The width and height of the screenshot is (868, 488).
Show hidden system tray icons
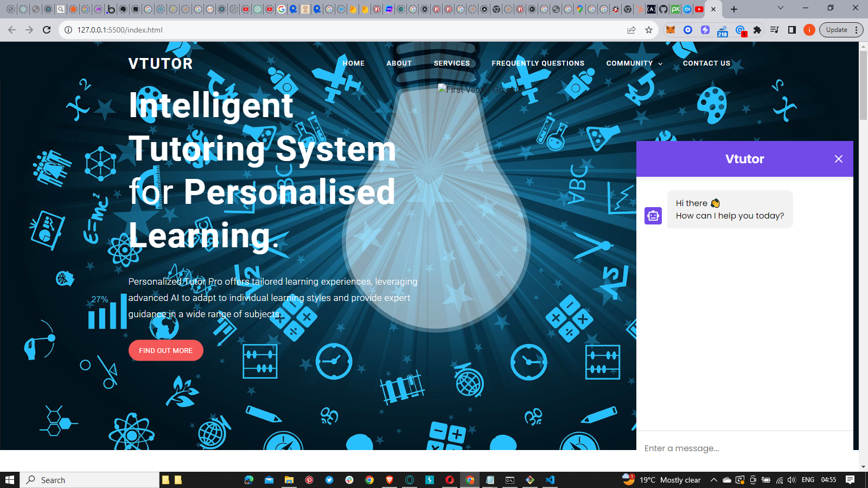pyautogui.click(x=714, y=480)
